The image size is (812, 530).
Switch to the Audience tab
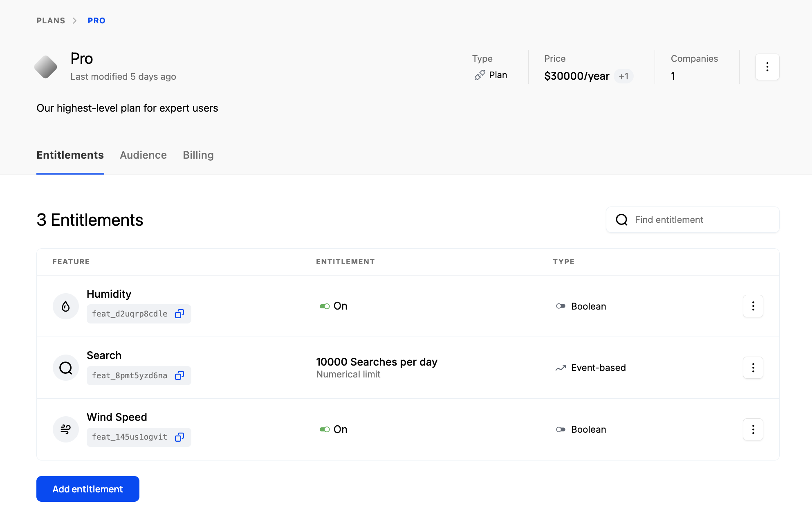click(143, 155)
